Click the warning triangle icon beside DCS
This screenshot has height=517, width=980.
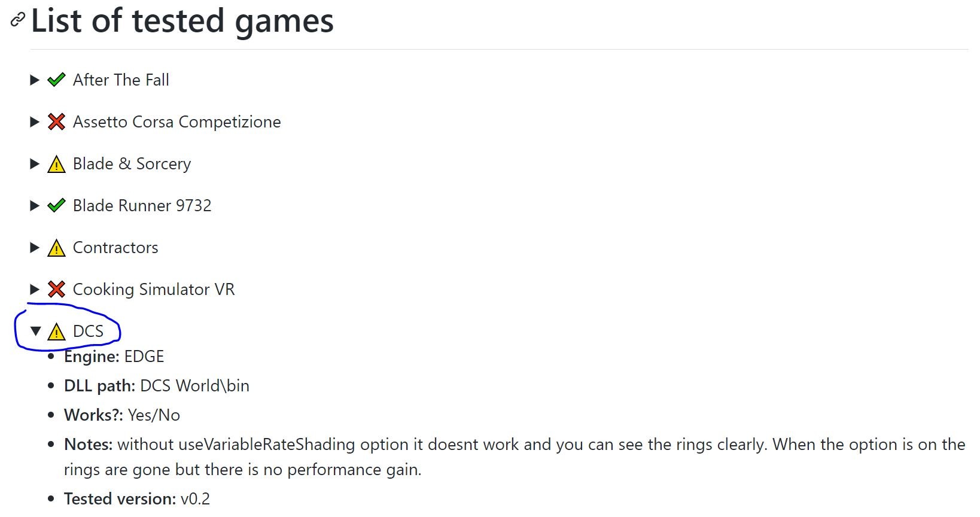56,332
